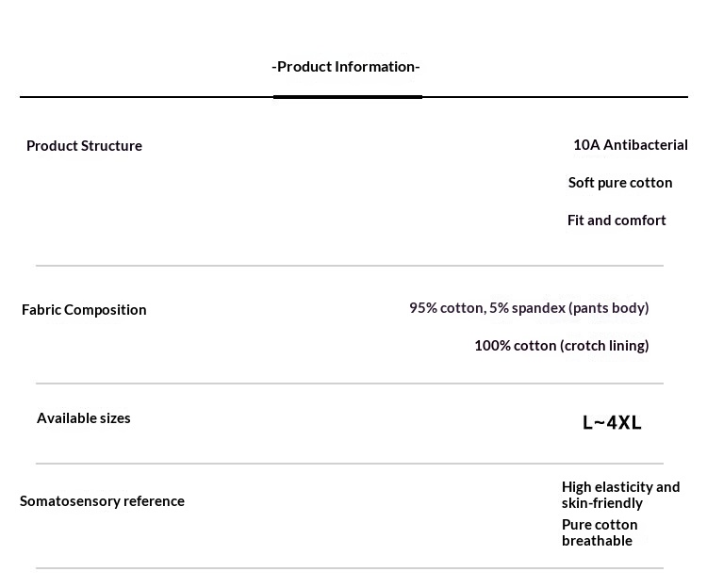707x588 pixels.
Task: Click High elasticity and skin-friendly text
Action: pos(620,495)
